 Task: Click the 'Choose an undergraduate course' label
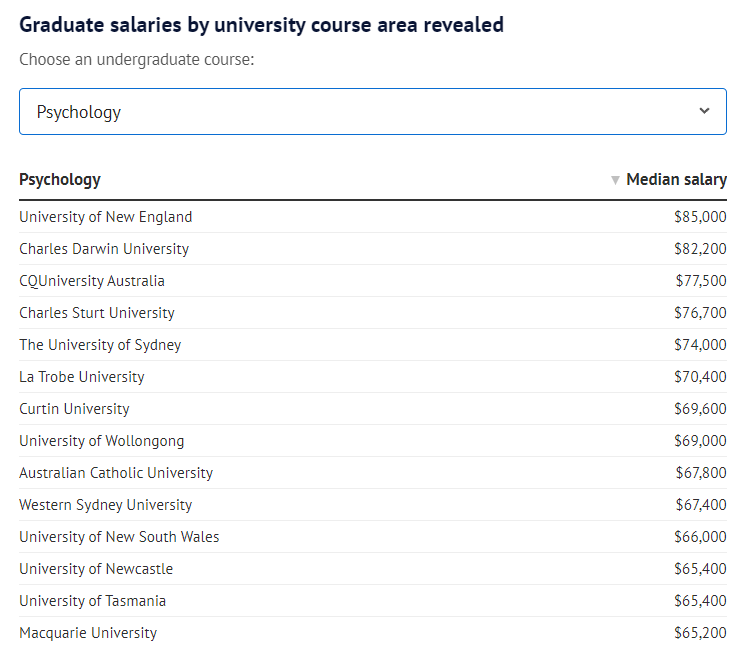pyautogui.click(x=137, y=60)
